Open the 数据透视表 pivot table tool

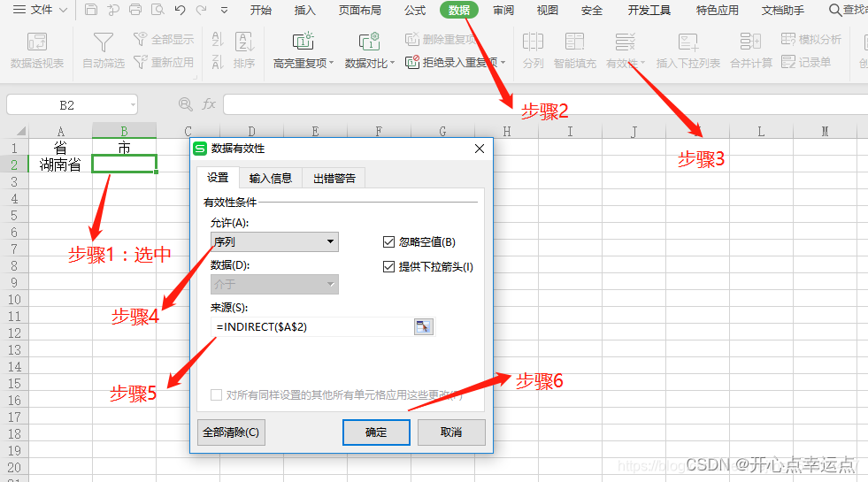[37, 50]
